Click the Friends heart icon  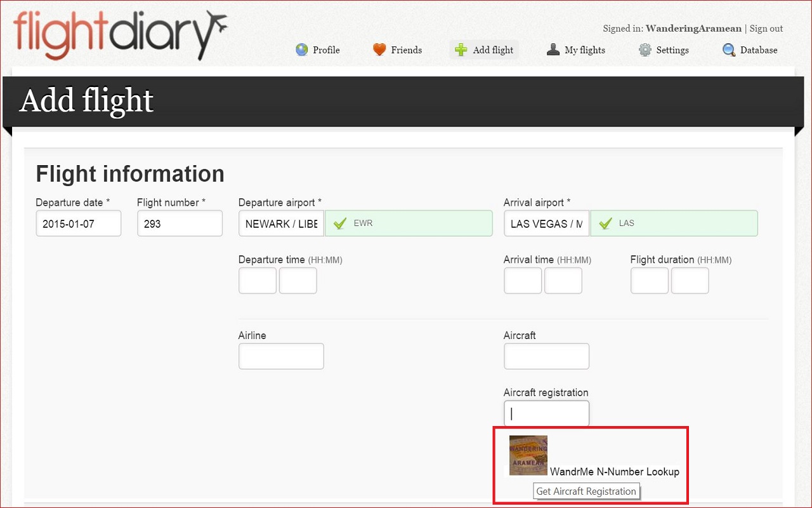(x=379, y=50)
